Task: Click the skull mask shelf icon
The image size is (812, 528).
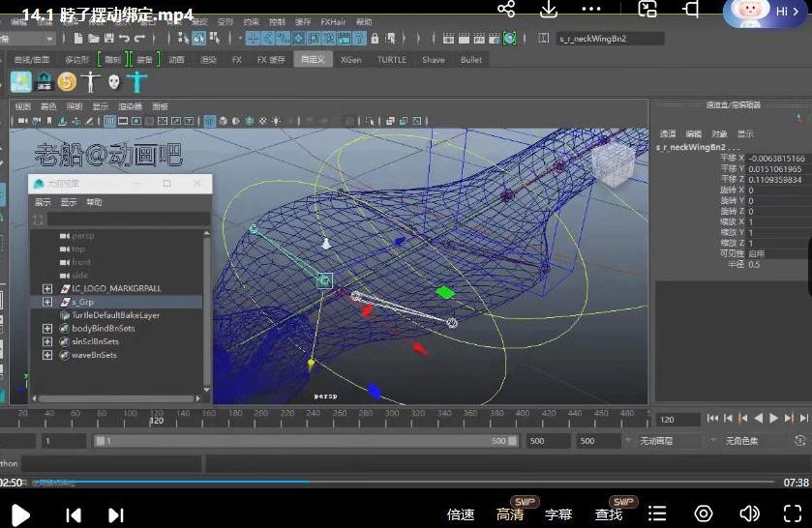Action: pos(114,82)
